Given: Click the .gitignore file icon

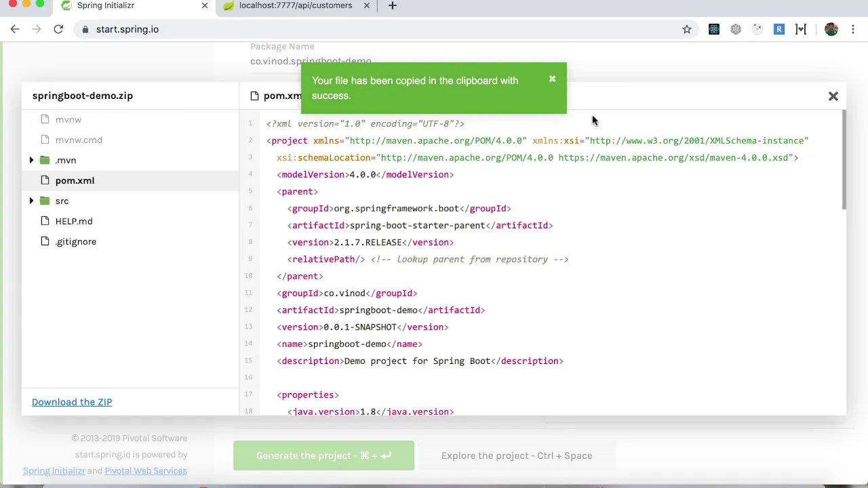Looking at the screenshot, I should [45, 241].
